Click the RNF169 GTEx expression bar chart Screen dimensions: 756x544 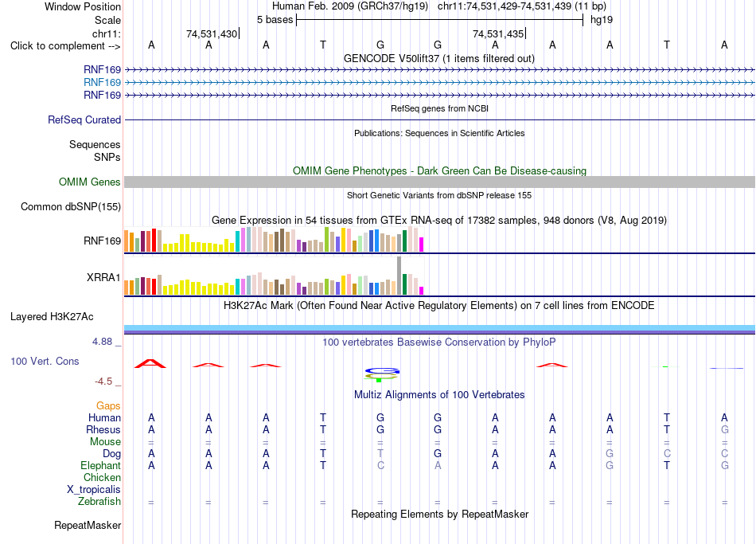pyautogui.click(x=274, y=240)
